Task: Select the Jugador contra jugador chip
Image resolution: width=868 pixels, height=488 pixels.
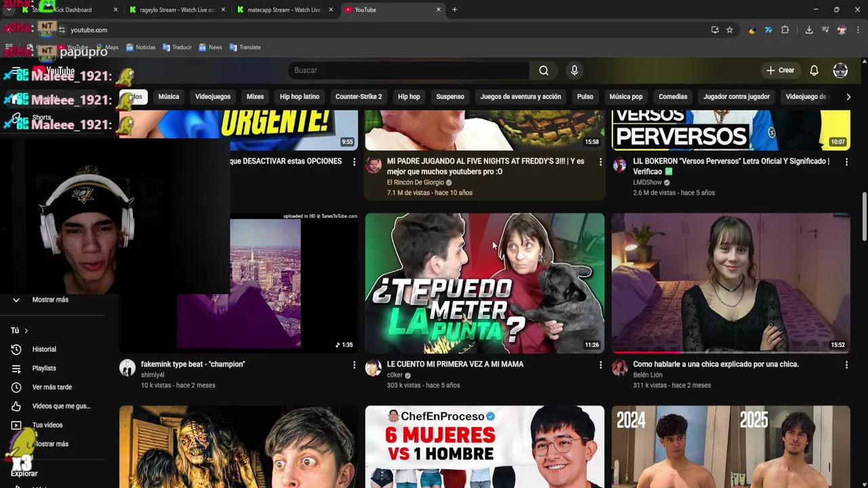Action: tap(736, 97)
